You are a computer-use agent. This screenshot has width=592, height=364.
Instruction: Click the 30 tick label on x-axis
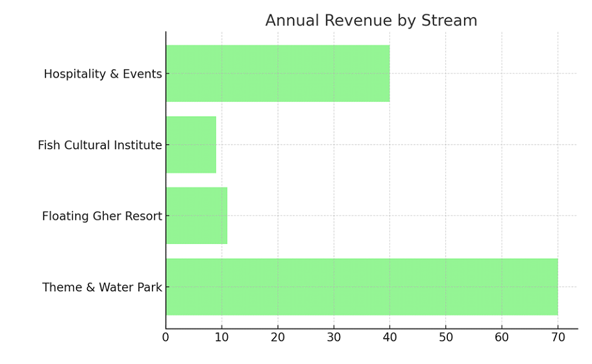[x=334, y=337]
